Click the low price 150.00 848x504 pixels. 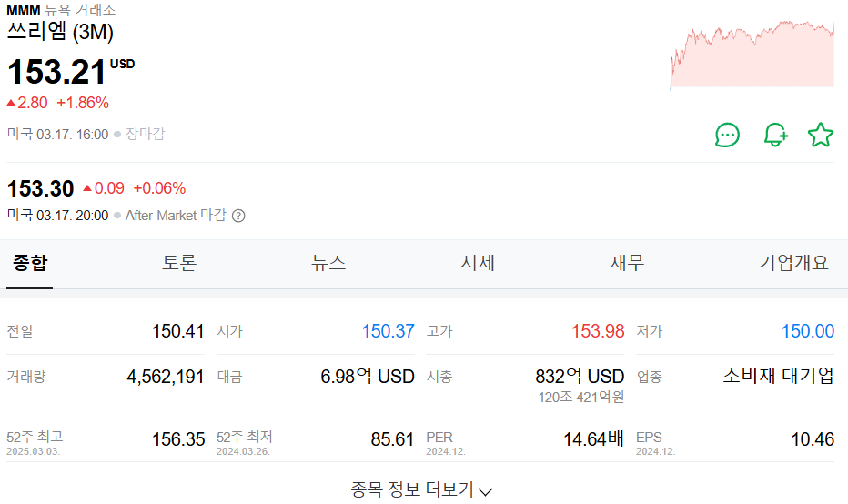pyautogui.click(x=808, y=331)
